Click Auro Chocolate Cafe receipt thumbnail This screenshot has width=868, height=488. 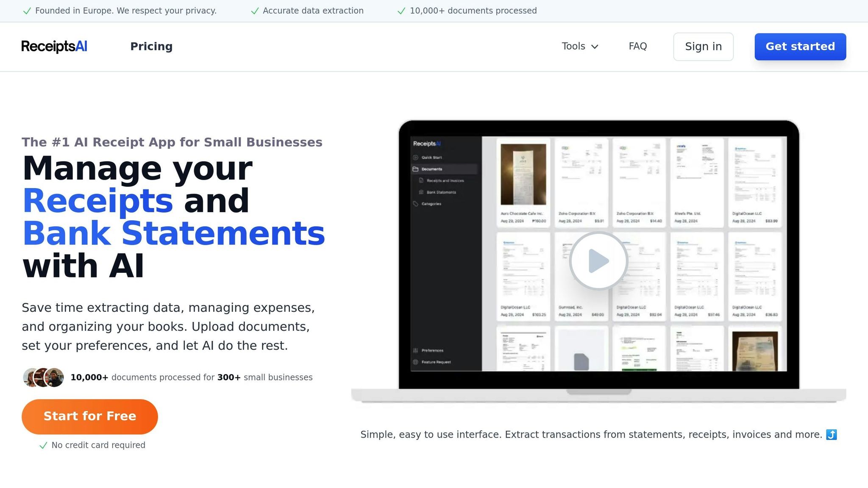coord(523,175)
